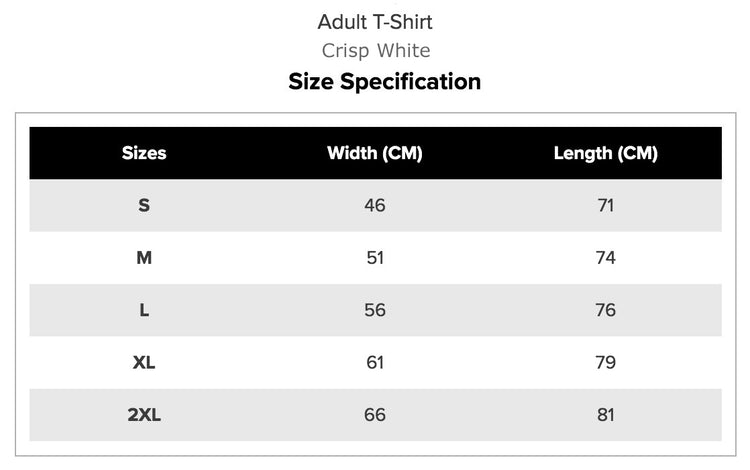The height and width of the screenshot is (470, 750).
Task: Select the XL size row label
Action: 144,362
